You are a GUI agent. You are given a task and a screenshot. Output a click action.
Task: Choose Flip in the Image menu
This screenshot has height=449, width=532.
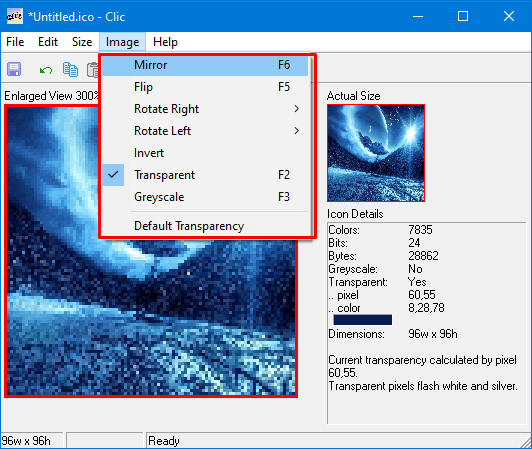pos(205,87)
